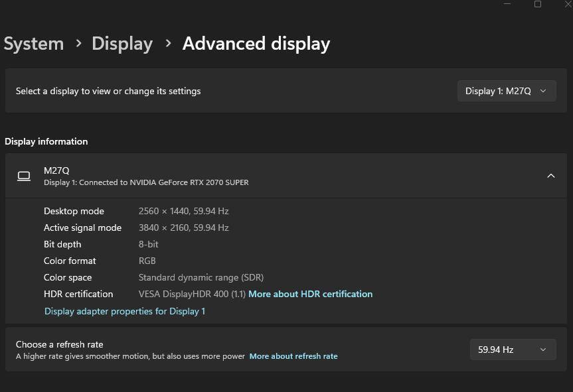Go back to System in breadcrumb
The width and height of the screenshot is (573, 392).
pos(34,44)
